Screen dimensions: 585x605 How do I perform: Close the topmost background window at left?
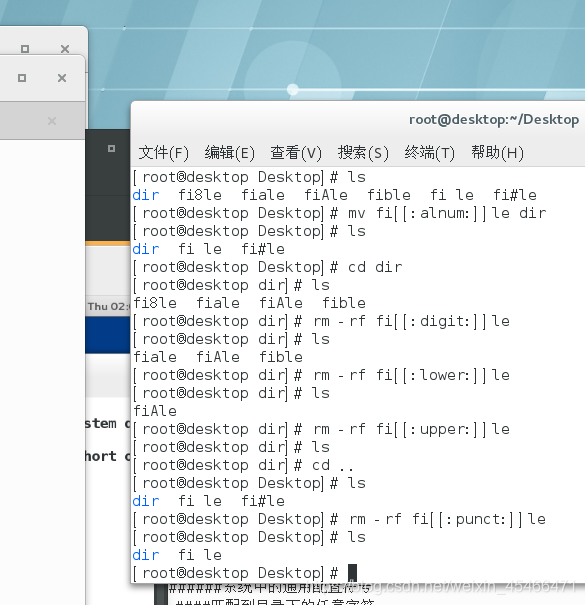pos(65,49)
